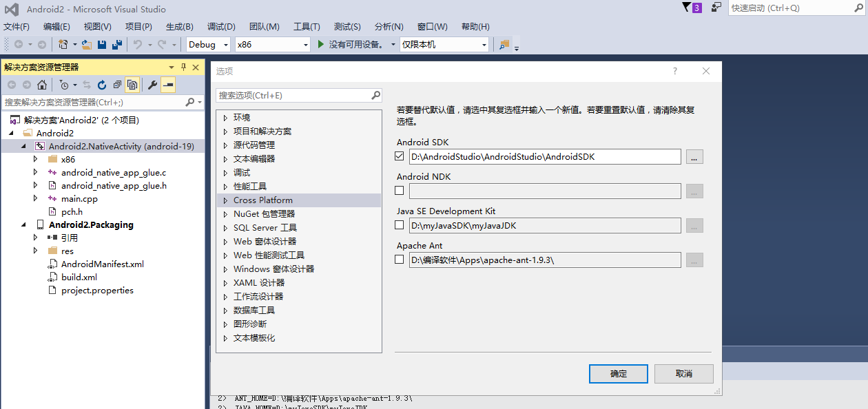This screenshot has width=868, height=409.
Task: Pin the Solution Explorer panel
Action: pos(183,67)
